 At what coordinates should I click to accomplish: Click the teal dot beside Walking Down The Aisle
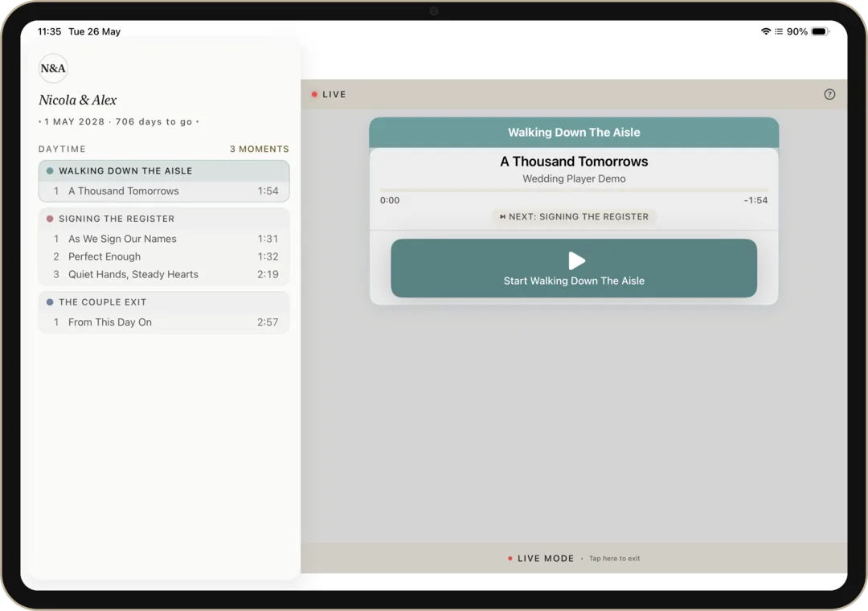point(50,170)
